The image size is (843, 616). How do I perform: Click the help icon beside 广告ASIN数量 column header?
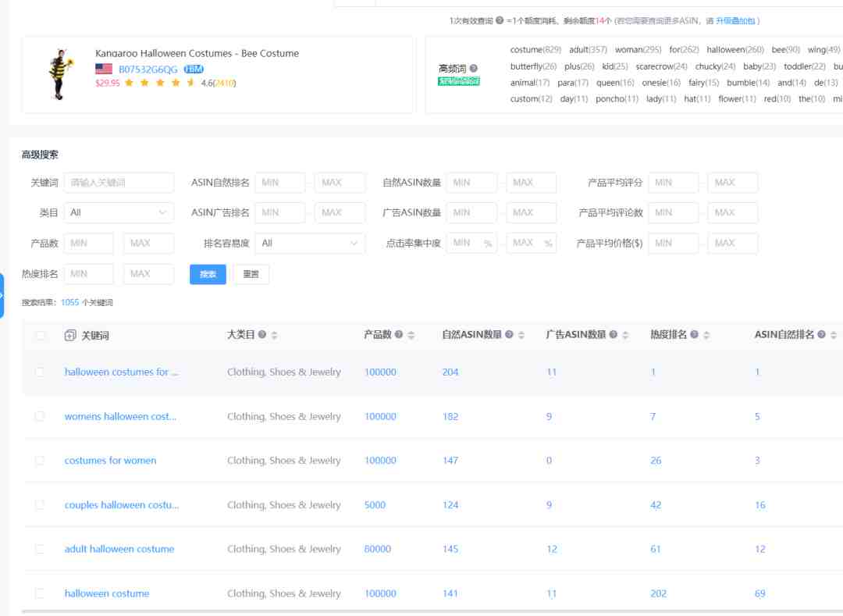(x=613, y=334)
